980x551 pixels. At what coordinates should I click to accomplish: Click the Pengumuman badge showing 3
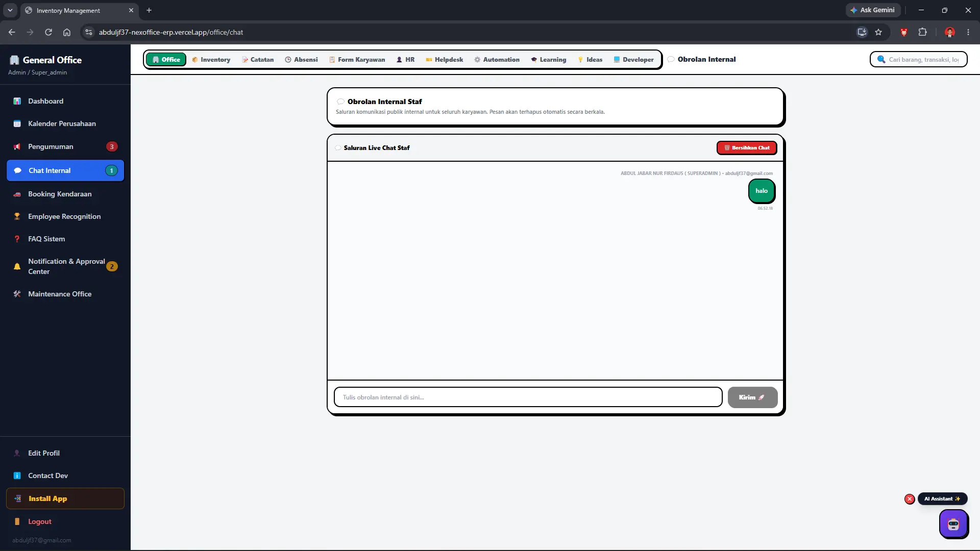[112, 146]
